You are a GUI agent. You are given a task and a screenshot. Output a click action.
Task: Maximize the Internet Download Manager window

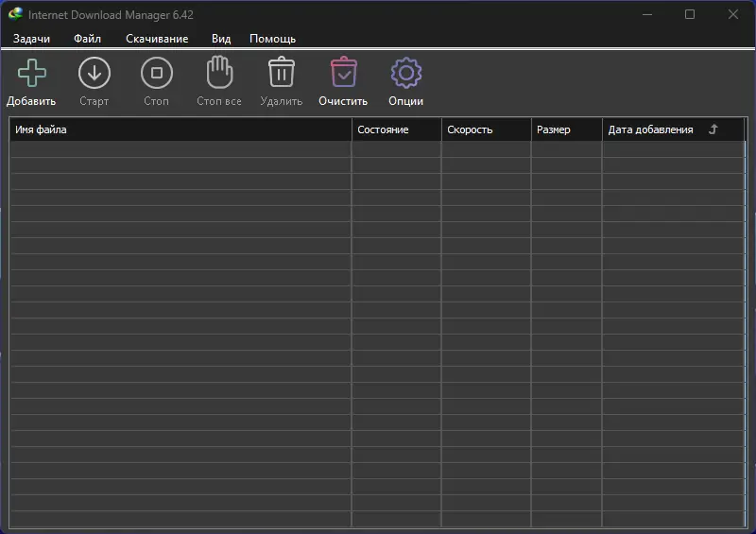point(690,14)
